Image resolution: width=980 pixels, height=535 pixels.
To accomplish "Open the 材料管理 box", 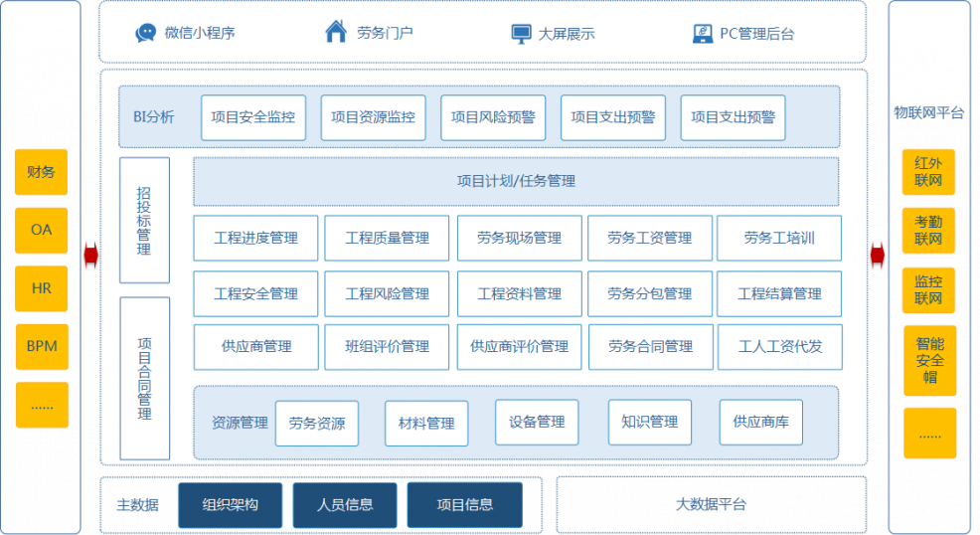I will pyautogui.click(x=426, y=424).
